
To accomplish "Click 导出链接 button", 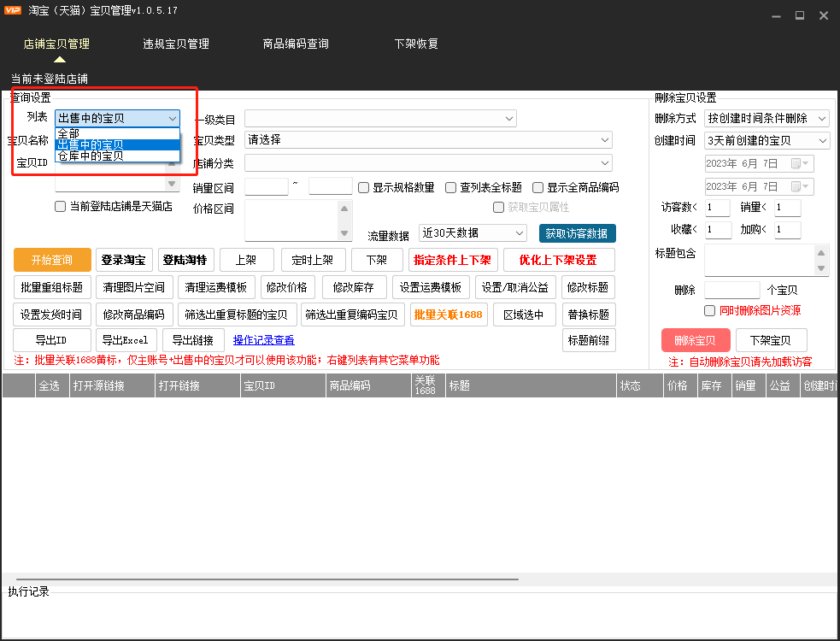I will [193, 340].
